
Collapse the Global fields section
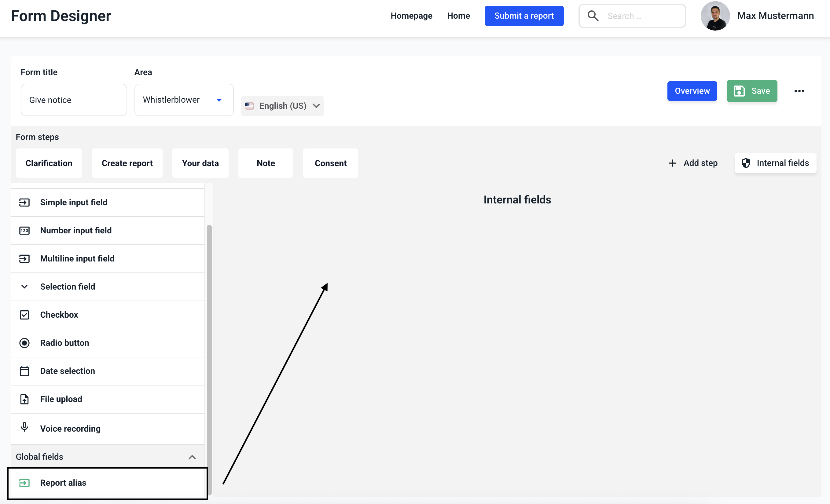click(x=192, y=457)
